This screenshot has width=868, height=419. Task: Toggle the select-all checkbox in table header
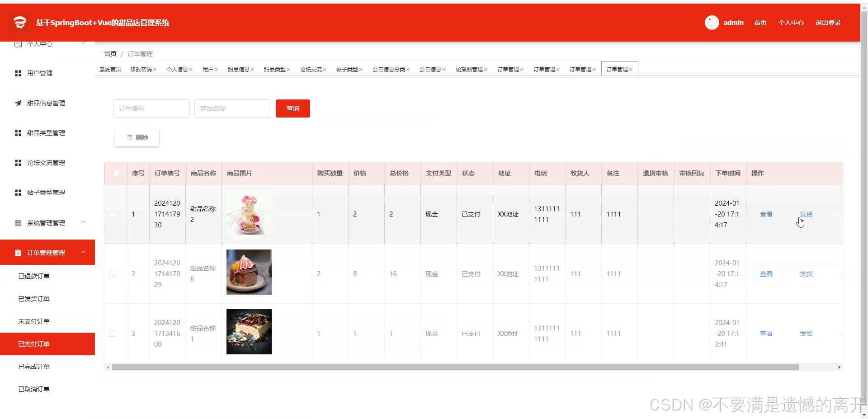pos(116,173)
